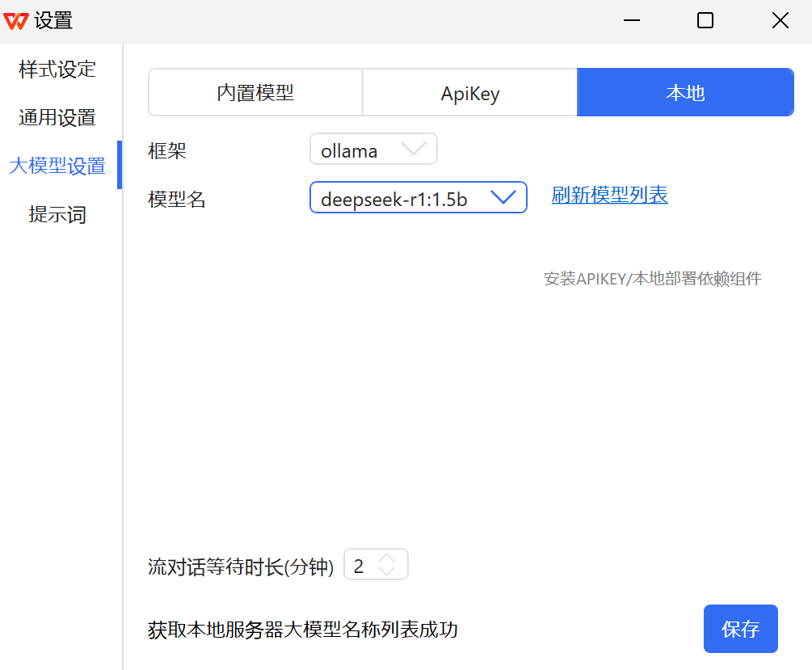The height and width of the screenshot is (670, 812).
Task: Open the 框架 dropdown showing ollama
Action: click(x=373, y=149)
